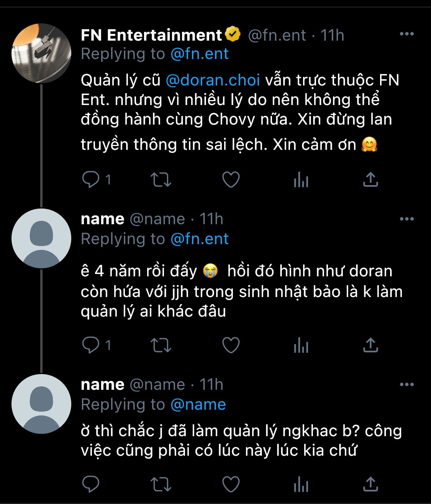
Task: Like the FN Entertainment tweet
Action: tap(231, 179)
